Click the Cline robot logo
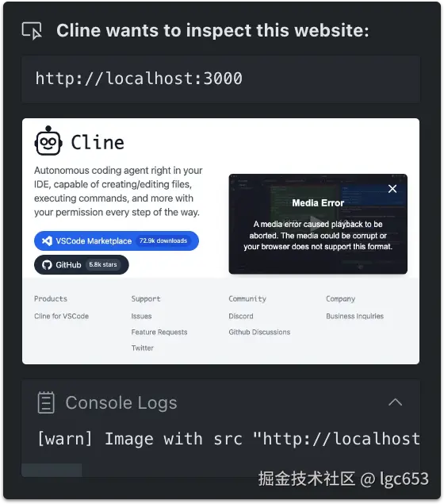 (48, 140)
